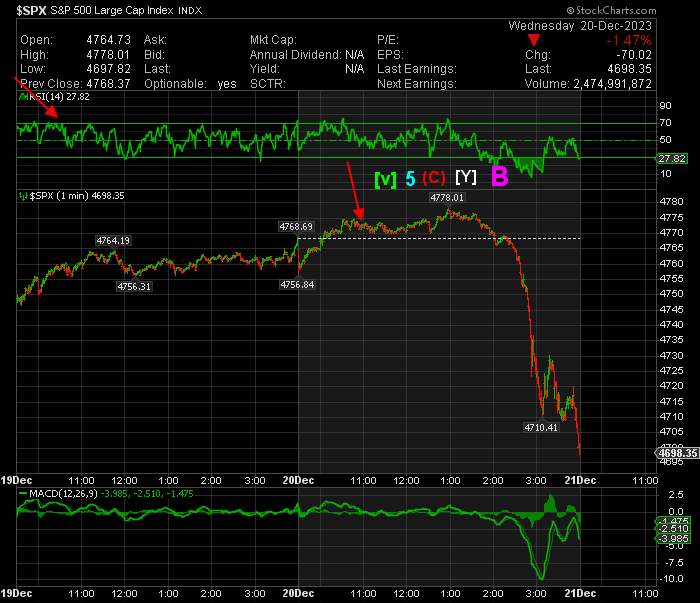Click the RSI legend line icon
The image size is (700, 603).
22,96
